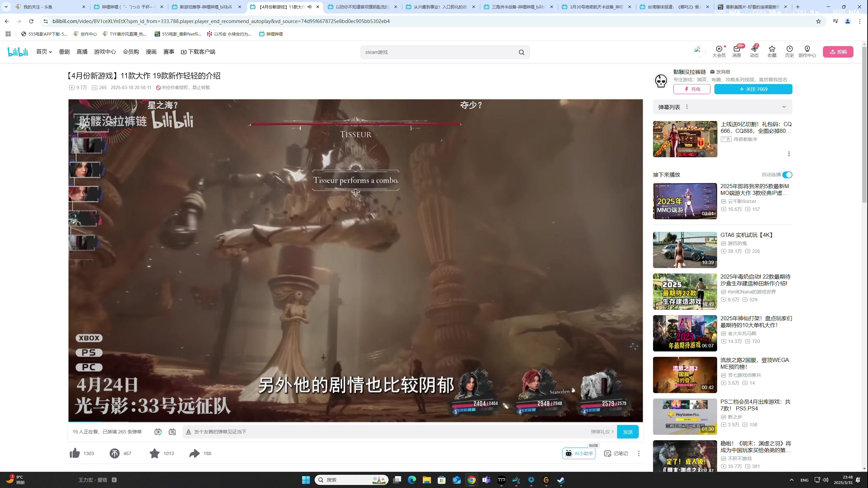This screenshot has width=868, height=488.
Task: Click the 投稿 upload button
Action: (838, 52)
